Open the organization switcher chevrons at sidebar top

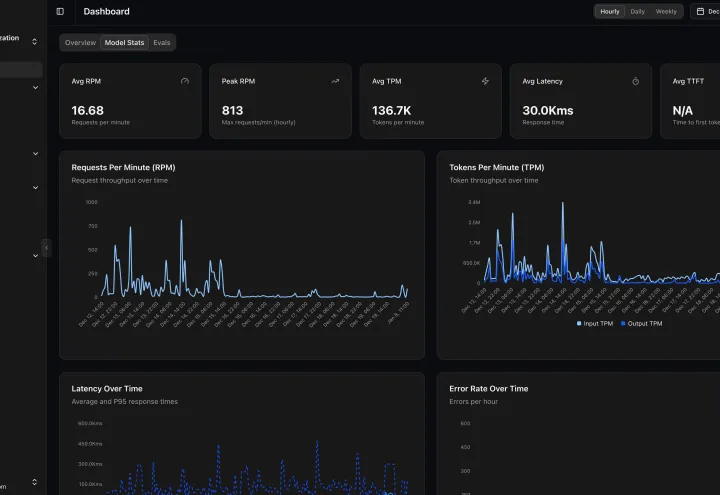(x=34, y=42)
